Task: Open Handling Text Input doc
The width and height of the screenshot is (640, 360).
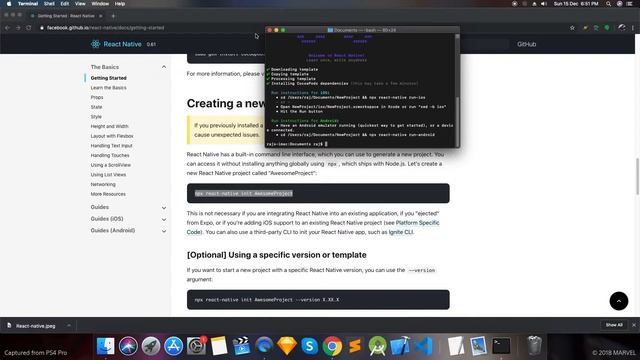Action: (x=111, y=146)
